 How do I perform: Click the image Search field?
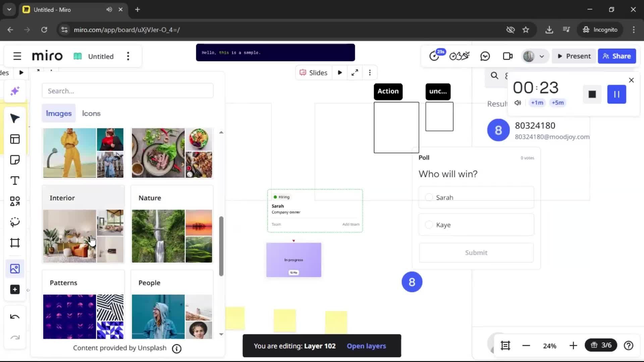(127, 91)
